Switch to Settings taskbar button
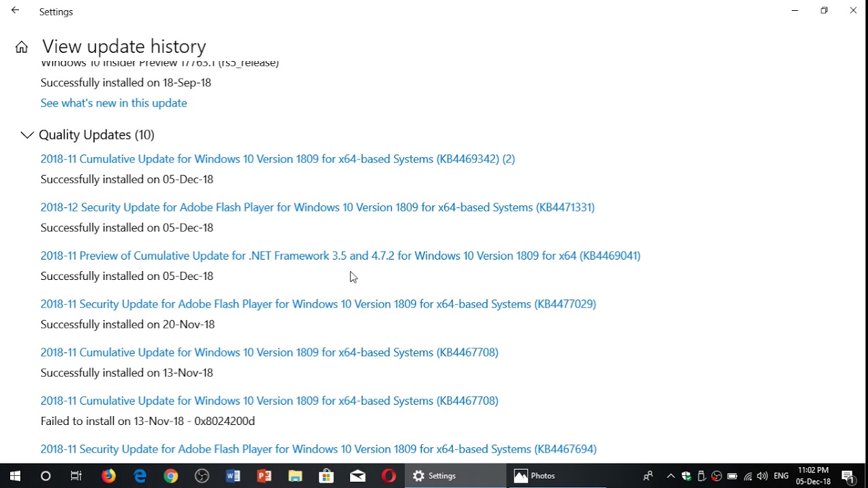The width and height of the screenshot is (868, 488). pyautogui.click(x=456, y=476)
